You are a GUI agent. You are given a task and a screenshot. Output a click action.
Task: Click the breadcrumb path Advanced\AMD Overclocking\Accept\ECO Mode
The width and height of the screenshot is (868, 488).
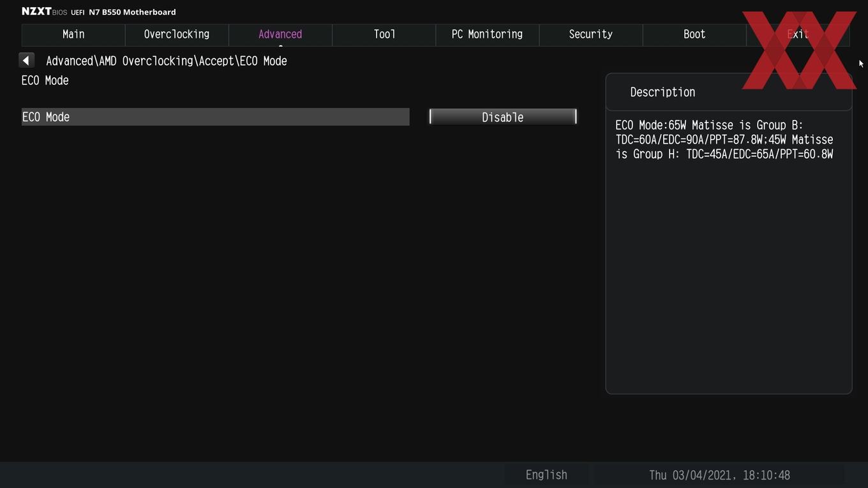(x=167, y=61)
